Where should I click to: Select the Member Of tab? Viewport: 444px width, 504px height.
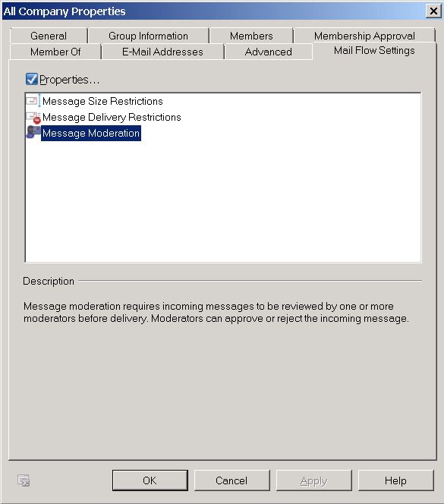pos(55,52)
